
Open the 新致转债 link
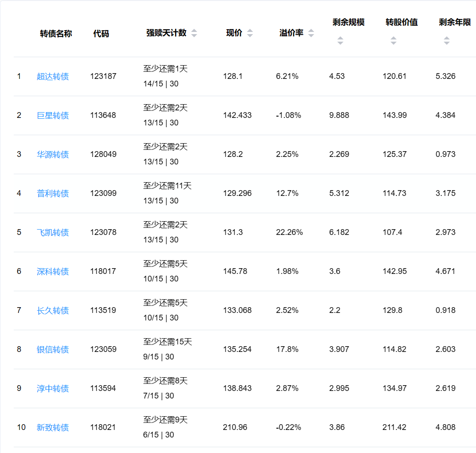(x=53, y=428)
